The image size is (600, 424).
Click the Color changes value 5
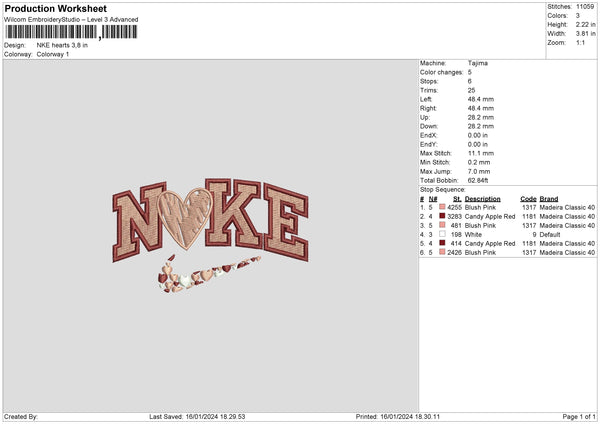click(470, 72)
